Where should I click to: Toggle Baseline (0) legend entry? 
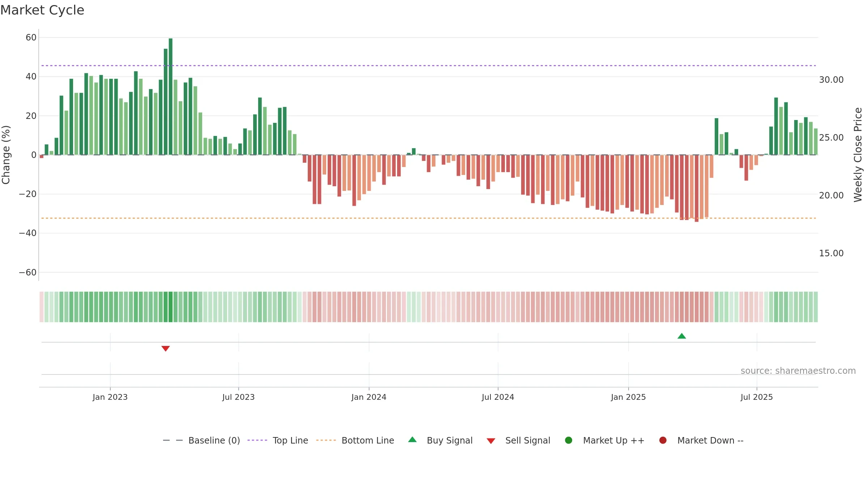click(x=201, y=440)
